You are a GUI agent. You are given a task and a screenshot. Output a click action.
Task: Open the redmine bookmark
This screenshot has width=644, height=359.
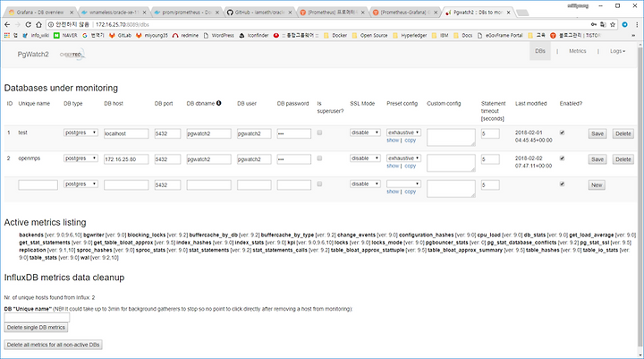185,36
